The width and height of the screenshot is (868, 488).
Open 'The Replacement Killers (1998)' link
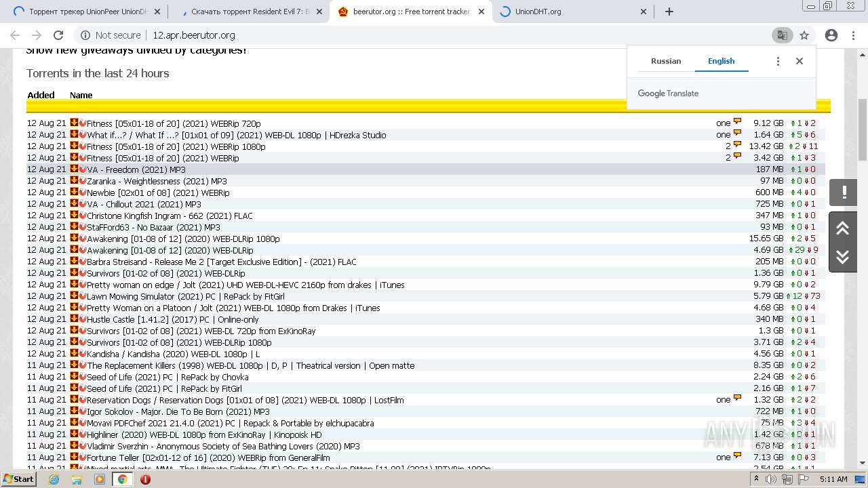250,365
